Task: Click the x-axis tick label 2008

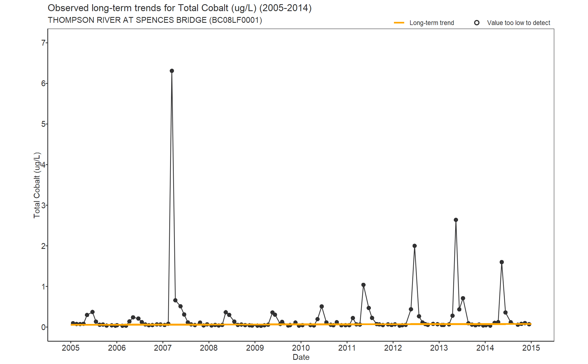Action: click(x=209, y=348)
